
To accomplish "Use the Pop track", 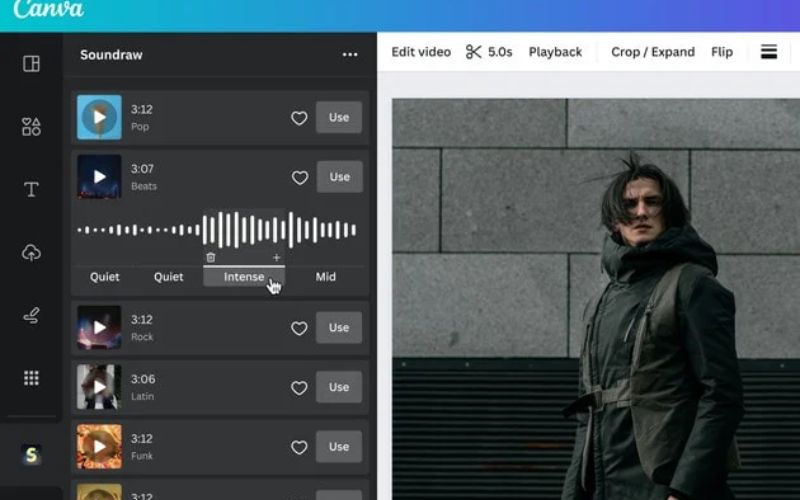I will tap(339, 117).
